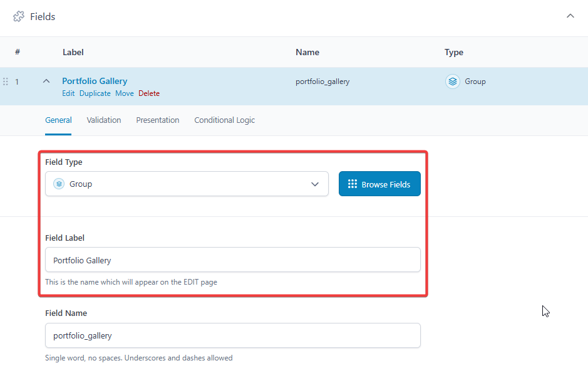This screenshot has height=373, width=588.
Task: Open the Validation tab
Action: pos(104,120)
